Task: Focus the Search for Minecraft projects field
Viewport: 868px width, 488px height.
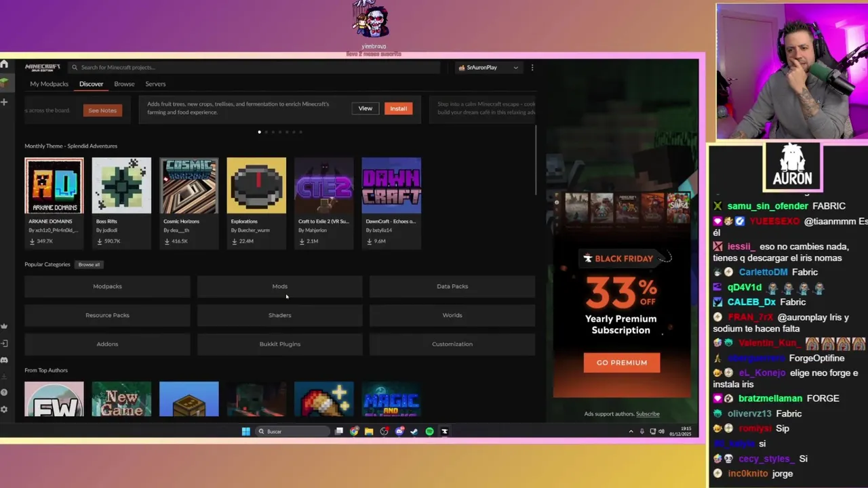Action: (x=254, y=67)
